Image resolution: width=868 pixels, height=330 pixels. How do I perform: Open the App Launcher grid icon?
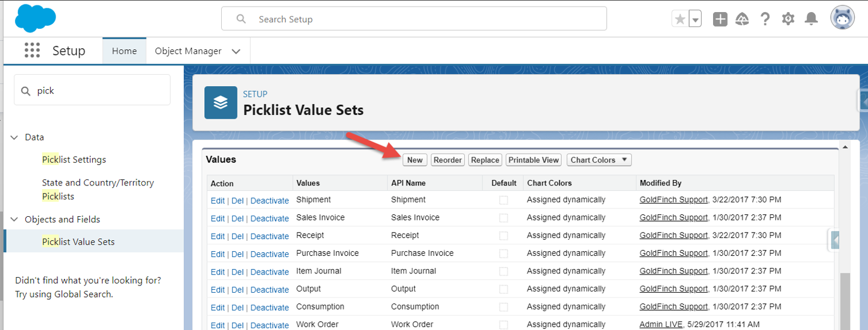click(x=32, y=51)
